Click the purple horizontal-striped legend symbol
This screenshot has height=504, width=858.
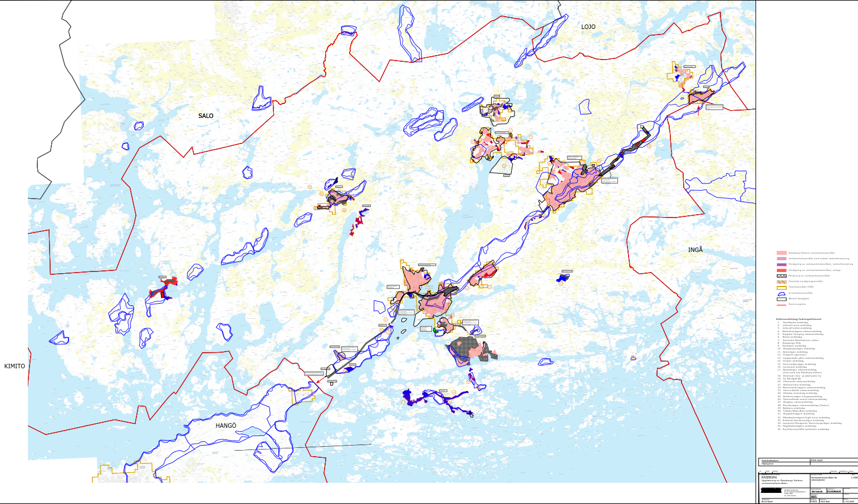pos(781,264)
